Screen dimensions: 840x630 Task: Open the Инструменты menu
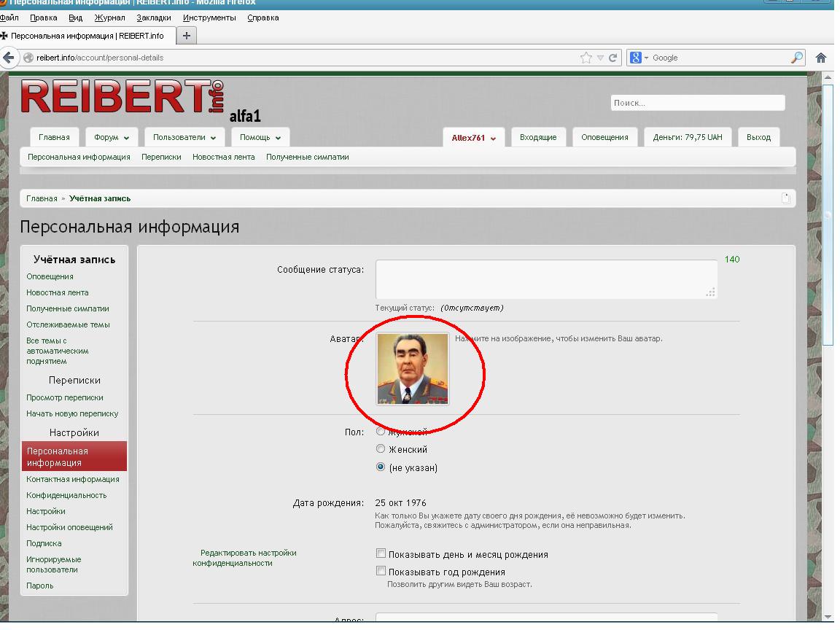pyautogui.click(x=209, y=17)
